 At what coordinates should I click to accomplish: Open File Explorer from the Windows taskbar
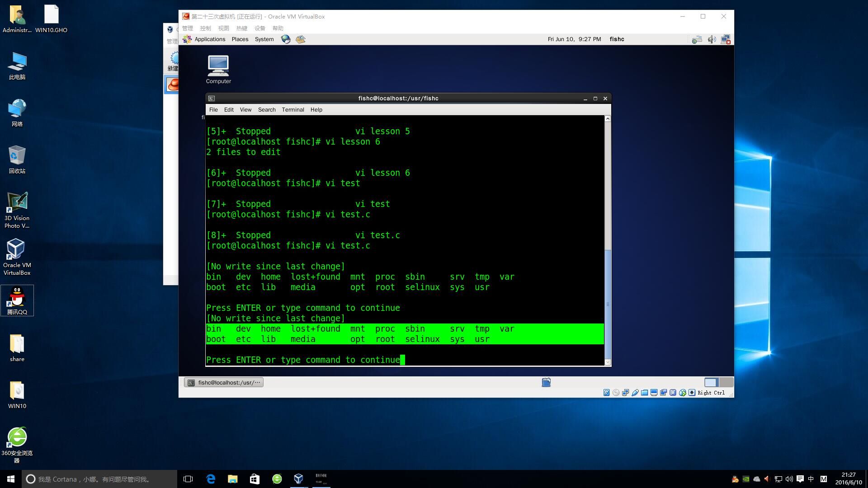(232, 479)
